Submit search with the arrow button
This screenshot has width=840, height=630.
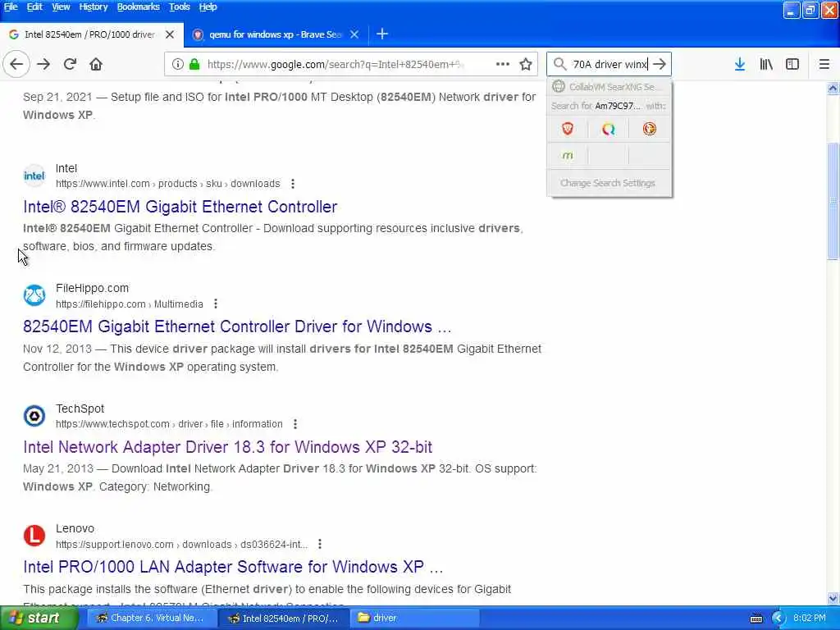click(x=660, y=64)
